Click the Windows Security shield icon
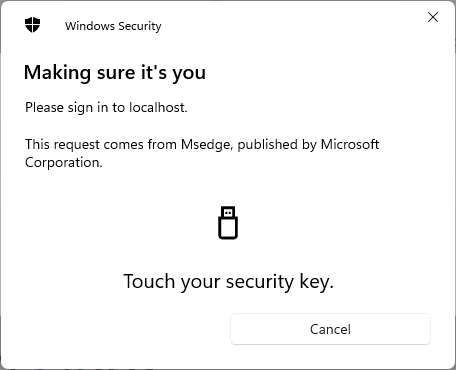456x370 pixels. (x=32, y=25)
